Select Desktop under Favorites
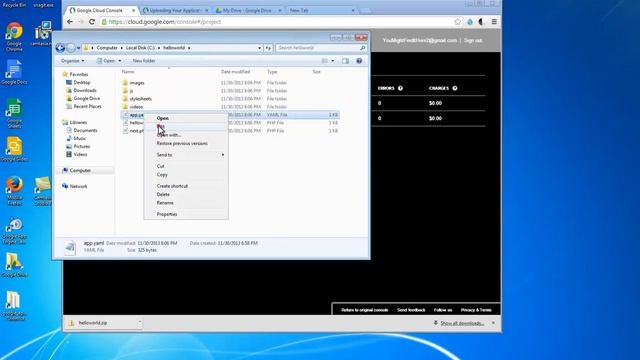Image resolution: width=640 pixels, height=360 pixels. (82, 82)
